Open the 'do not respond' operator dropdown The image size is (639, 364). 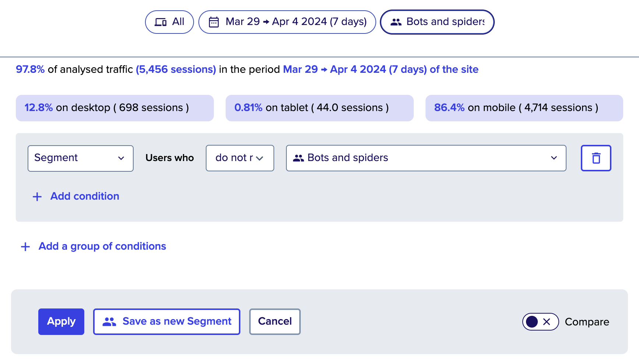click(x=240, y=158)
